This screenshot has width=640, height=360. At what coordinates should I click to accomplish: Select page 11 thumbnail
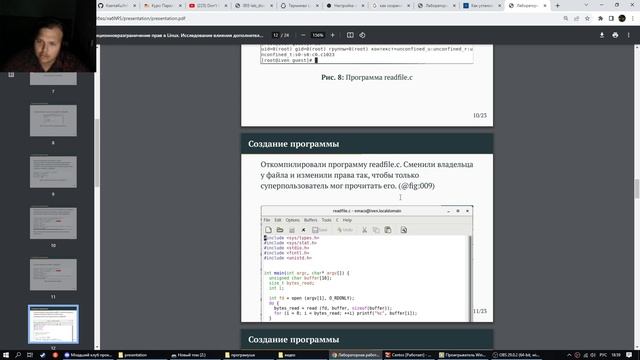point(53,275)
